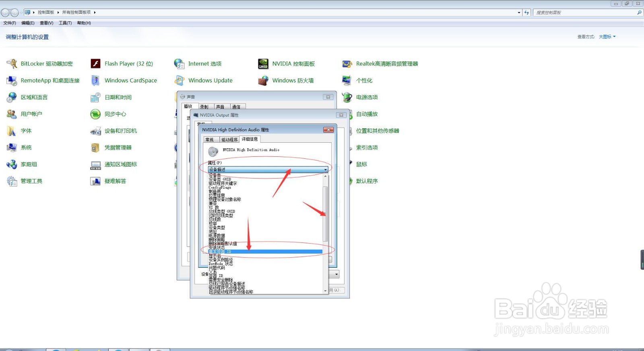
Task: Open 字体 folder
Action: pyautogui.click(x=19, y=131)
